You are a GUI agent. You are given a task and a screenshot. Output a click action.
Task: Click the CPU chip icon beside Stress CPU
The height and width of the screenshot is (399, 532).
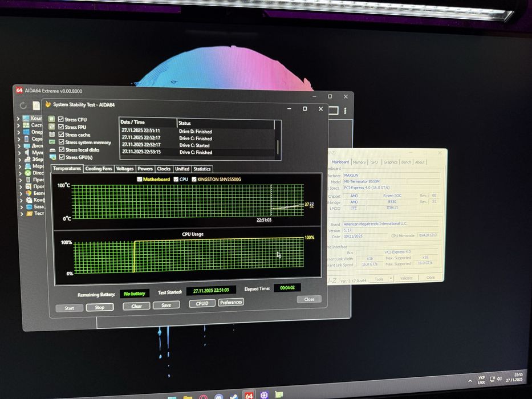[x=51, y=119]
